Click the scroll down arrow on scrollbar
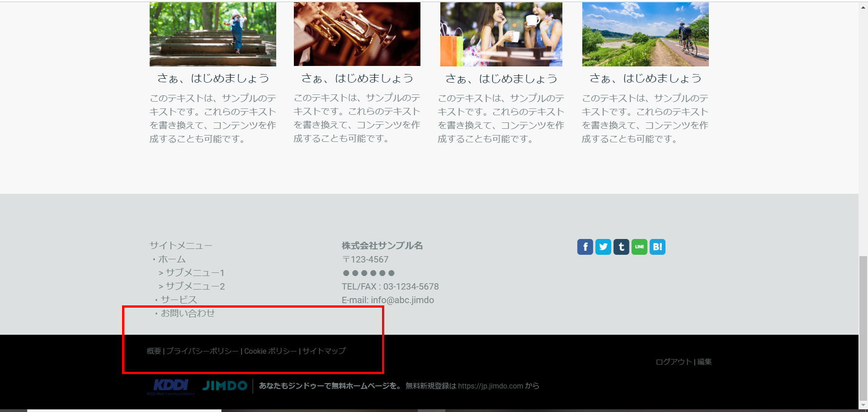 pos(863,405)
